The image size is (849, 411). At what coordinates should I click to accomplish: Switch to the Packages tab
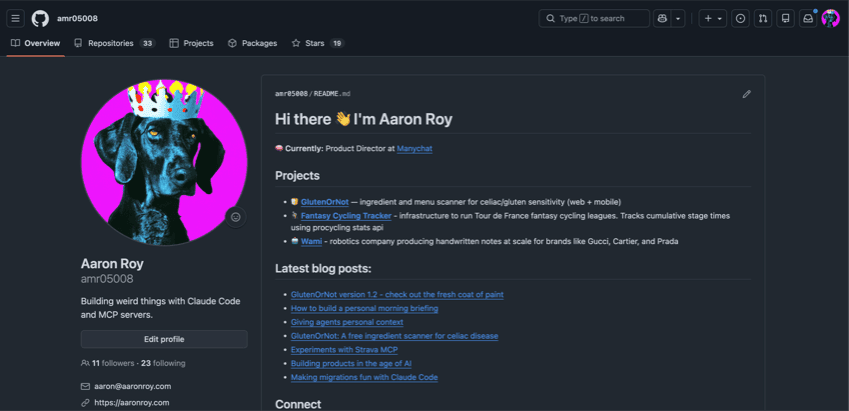point(252,43)
